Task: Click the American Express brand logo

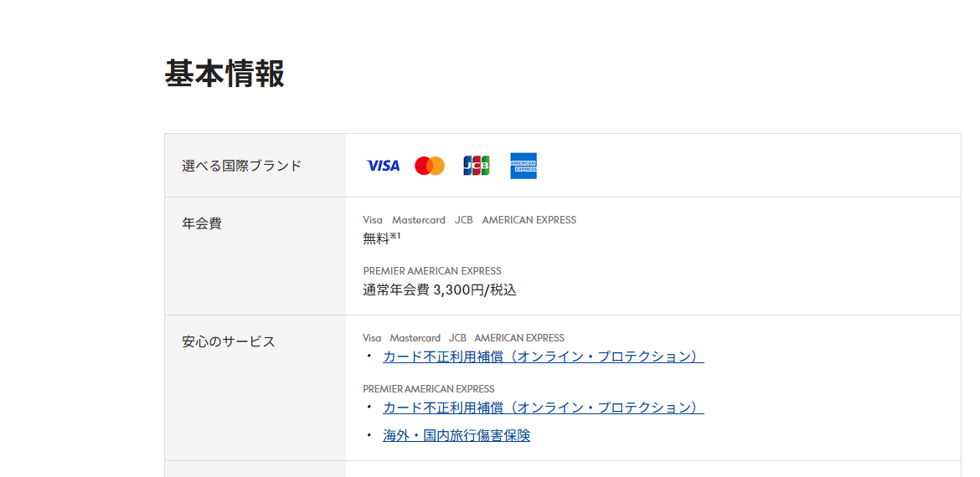Action: click(x=524, y=166)
